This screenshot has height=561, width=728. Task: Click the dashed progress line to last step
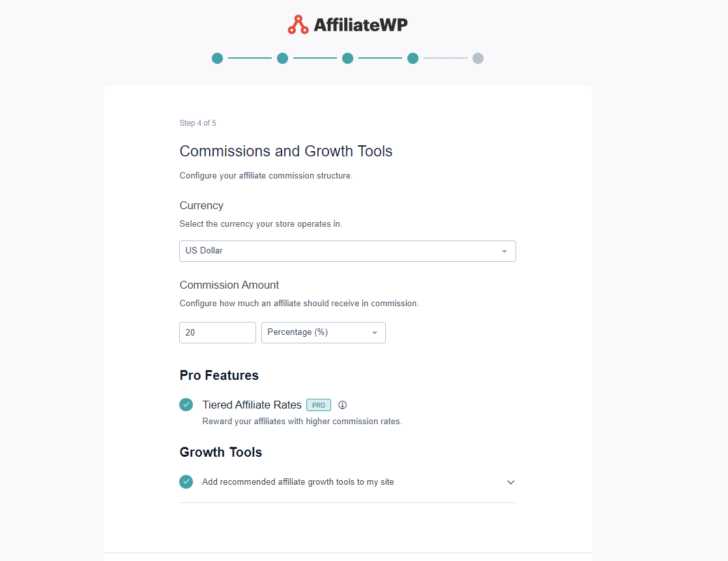pos(445,59)
